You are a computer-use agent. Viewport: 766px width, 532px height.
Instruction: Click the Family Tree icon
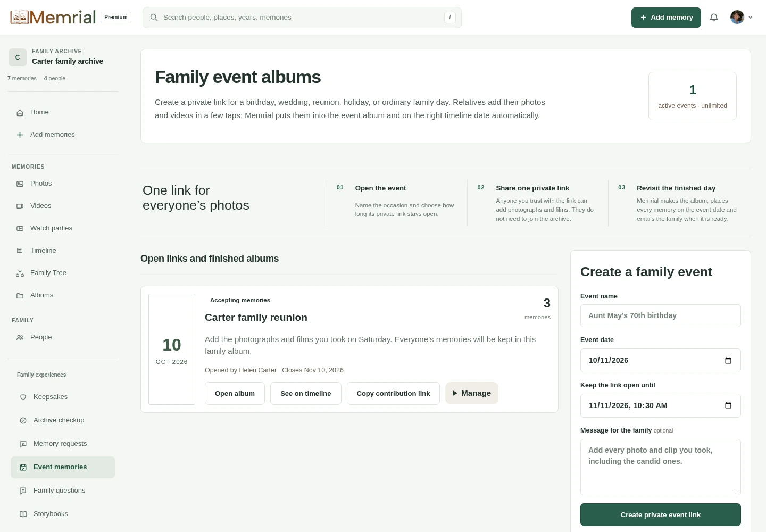click(20, 273)
